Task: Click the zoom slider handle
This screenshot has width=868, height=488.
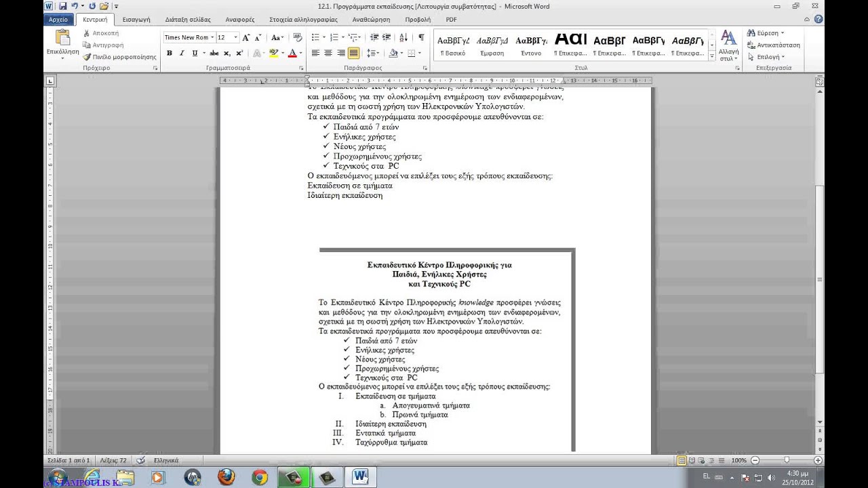Action: tap(787, 460)
